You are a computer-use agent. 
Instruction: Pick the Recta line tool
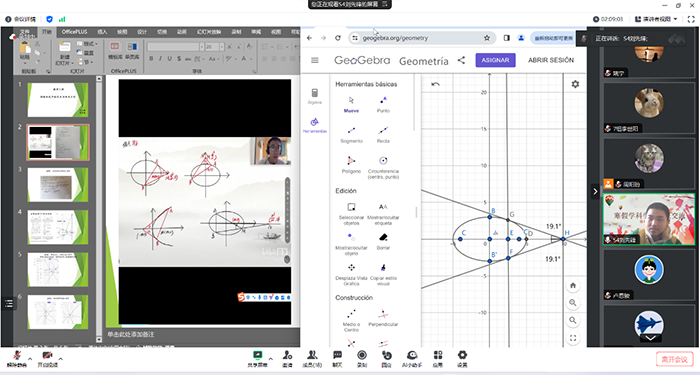coord(383,134)
